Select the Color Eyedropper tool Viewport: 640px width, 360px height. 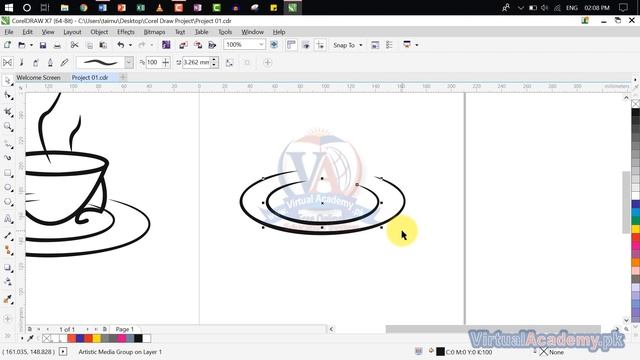[x=7, y=299]
